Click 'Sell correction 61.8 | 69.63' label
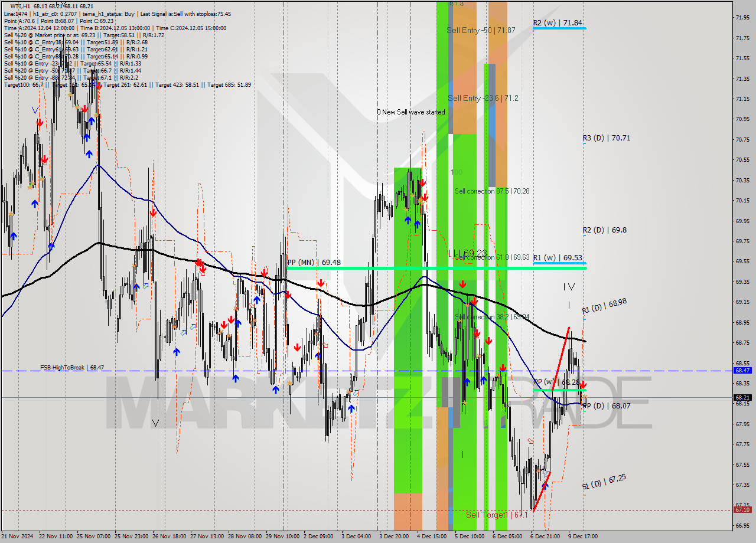Image resolution: width=756 pixels, height=543 pixels. (x=492, y=257)
